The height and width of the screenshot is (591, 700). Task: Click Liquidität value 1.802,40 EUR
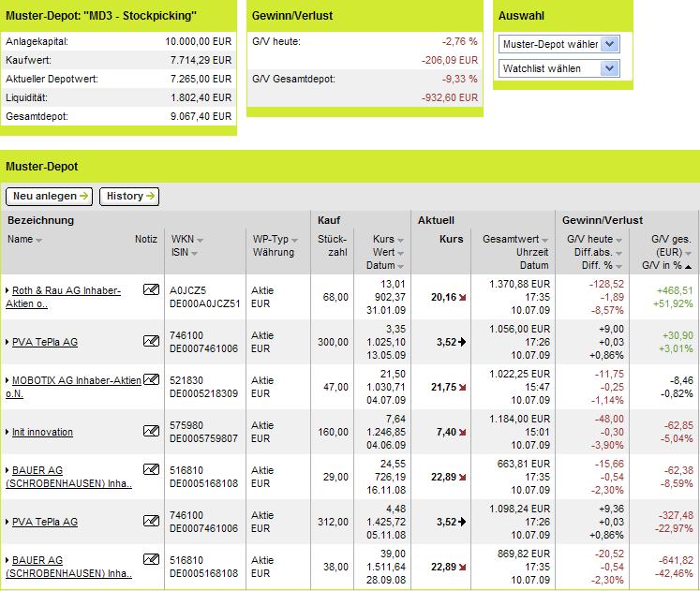click(x=201, y=97)
